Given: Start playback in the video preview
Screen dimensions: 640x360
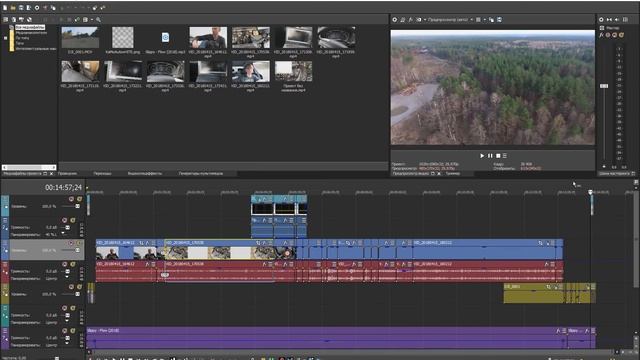Looking at the screenshot, I should point(482,156).
